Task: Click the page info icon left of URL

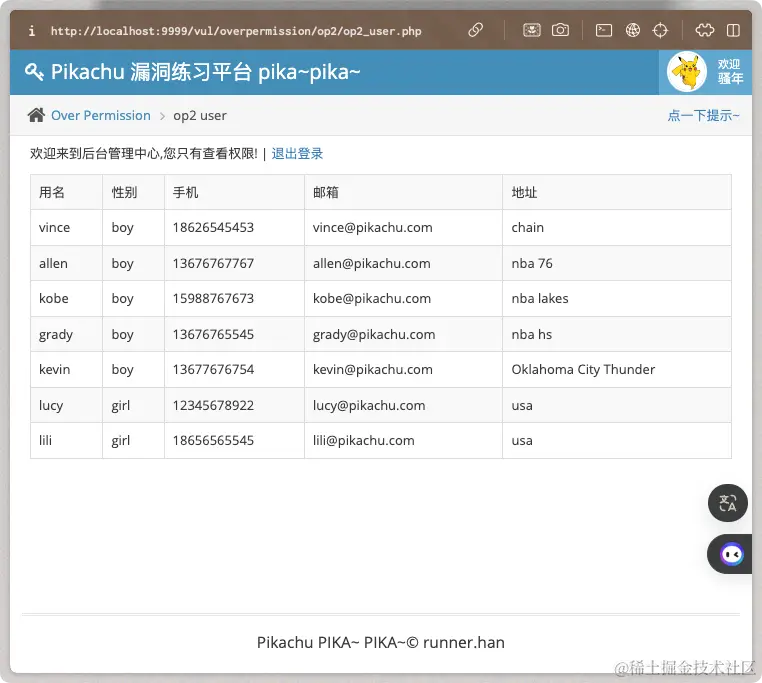Action: (32, 31)
